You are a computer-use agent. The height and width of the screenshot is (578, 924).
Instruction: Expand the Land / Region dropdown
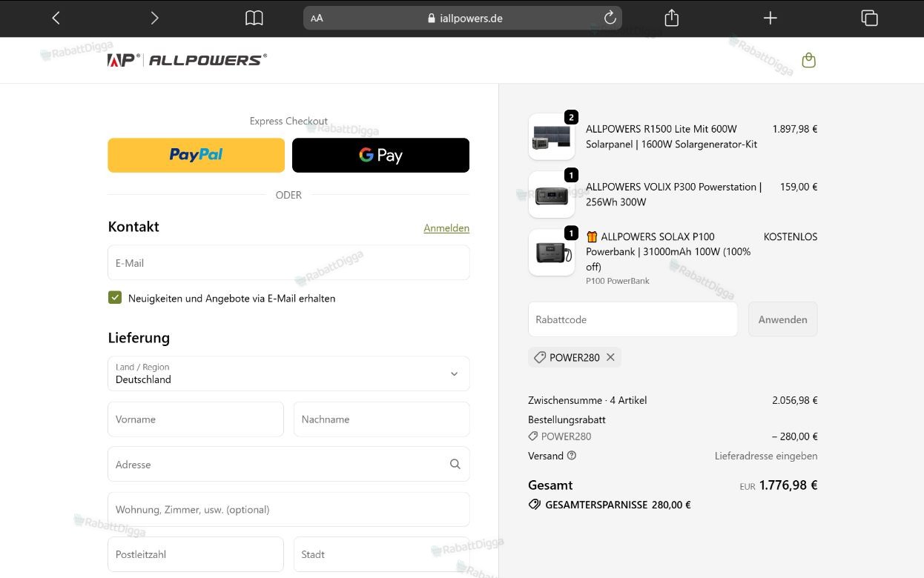pyautogui.click(x=288, y=373)
